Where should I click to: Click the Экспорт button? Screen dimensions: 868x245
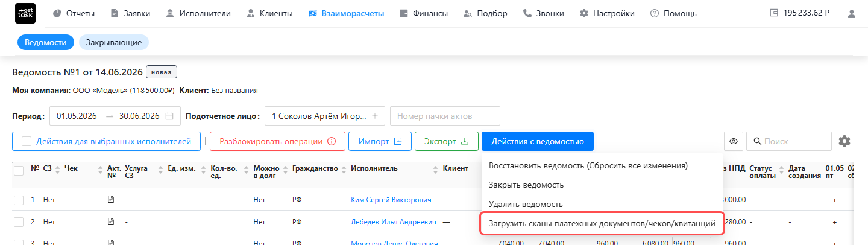pyautogui.click(x=447, y=141)
